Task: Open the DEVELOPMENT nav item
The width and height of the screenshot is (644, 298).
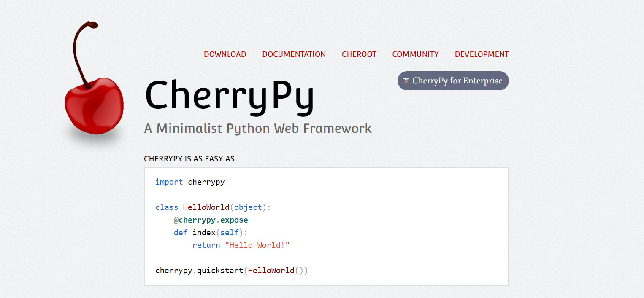Action: 482,54
